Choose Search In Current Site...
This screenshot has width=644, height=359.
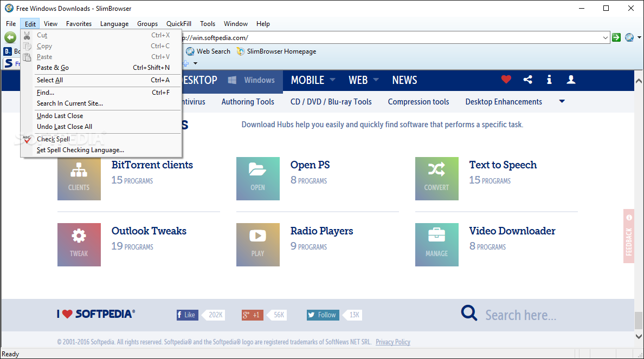[x=101, y=103]
